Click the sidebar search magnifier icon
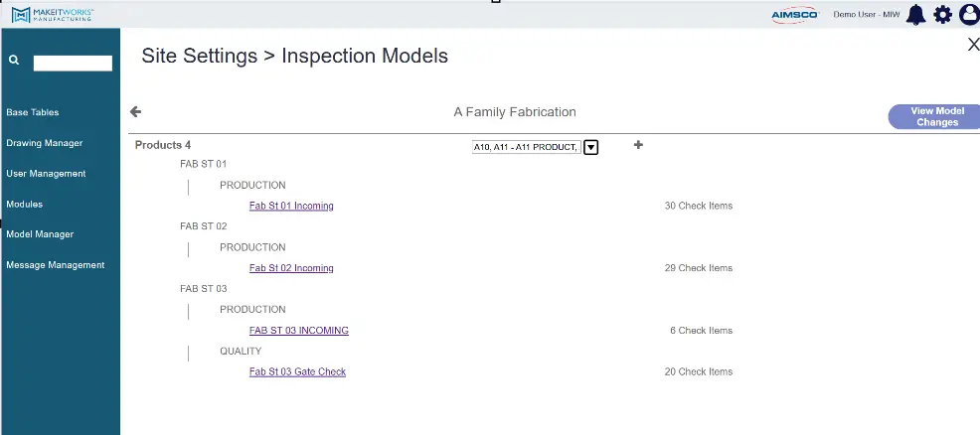 [14, 61]
